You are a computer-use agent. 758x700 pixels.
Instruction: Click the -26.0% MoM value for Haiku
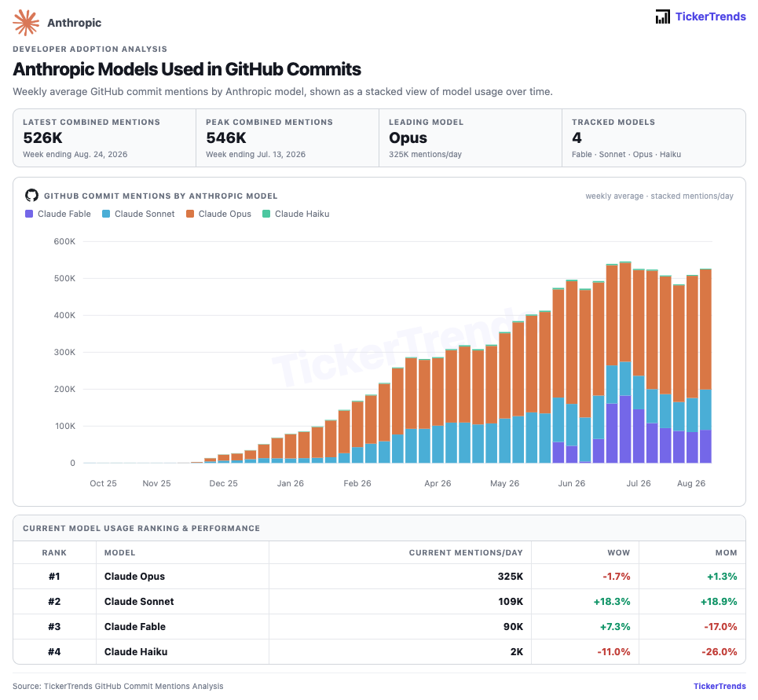[720, 651]
